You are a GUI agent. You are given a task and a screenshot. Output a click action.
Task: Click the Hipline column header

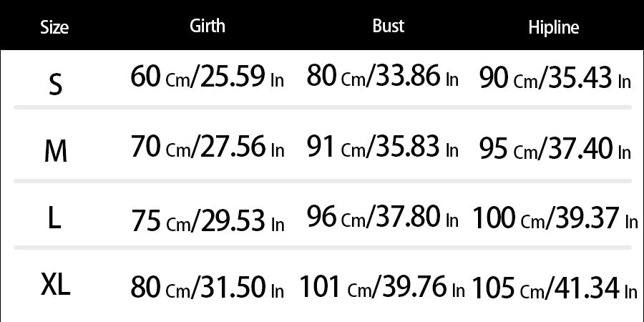coord(553,28)
